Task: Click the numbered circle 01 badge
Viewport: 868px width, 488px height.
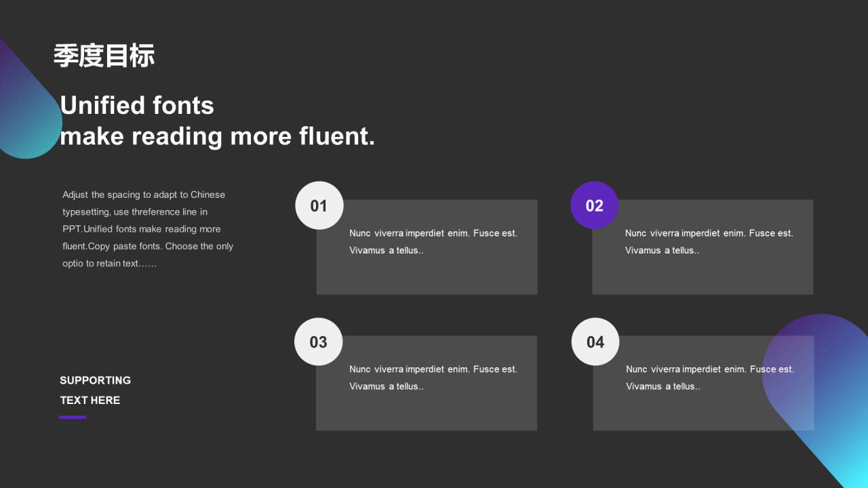Action: (319, 205)
